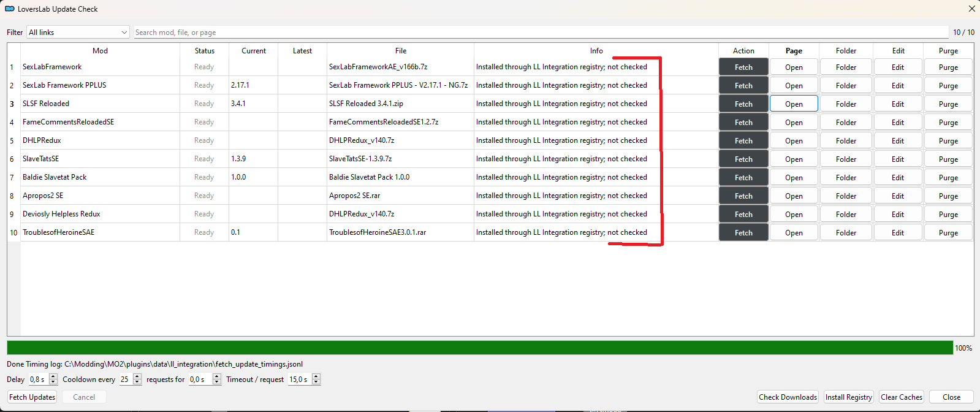Viewport: 980px width, 412px height.
Task: Click the Cancel button
Action: coord(84,397)
